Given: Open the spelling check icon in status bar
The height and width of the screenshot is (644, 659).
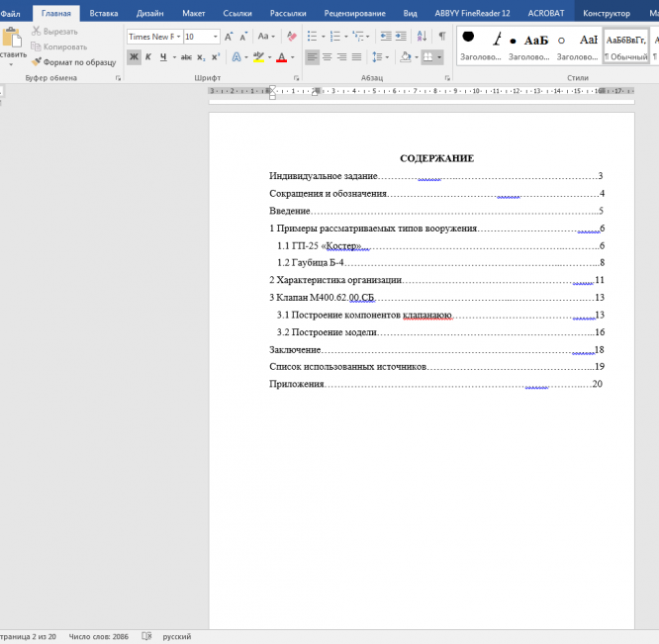Looking at the screenshot, I should 146,637.
